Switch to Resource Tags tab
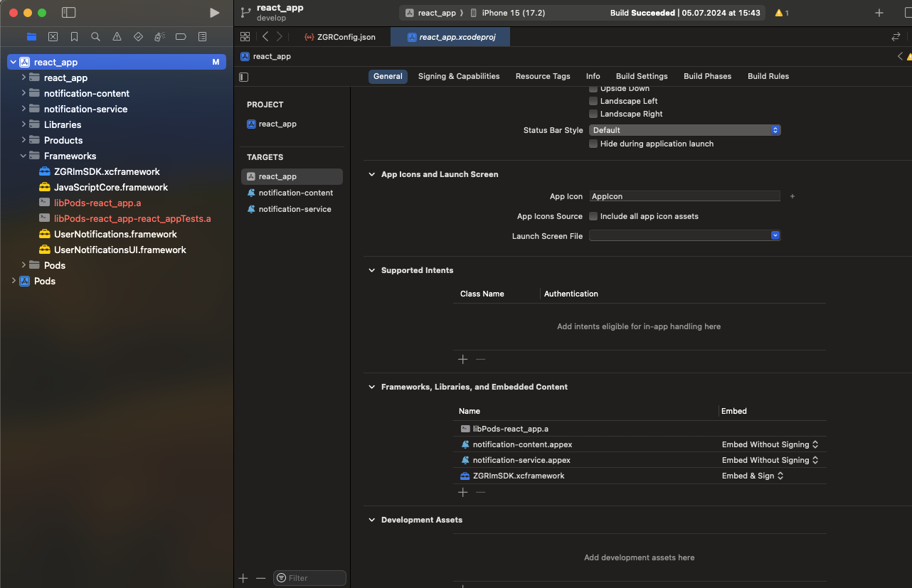The width and height of the screenshot is (912, 588). click(x=543, y=76)
